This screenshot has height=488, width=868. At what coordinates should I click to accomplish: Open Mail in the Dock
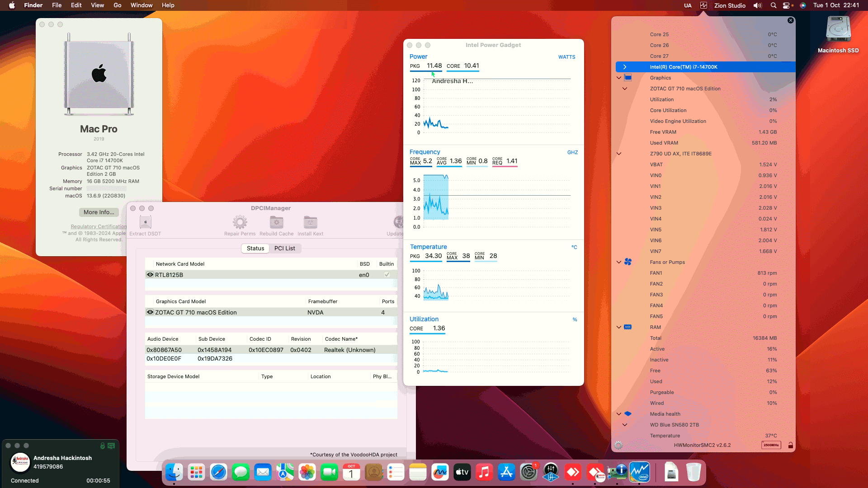coord(263,473)
